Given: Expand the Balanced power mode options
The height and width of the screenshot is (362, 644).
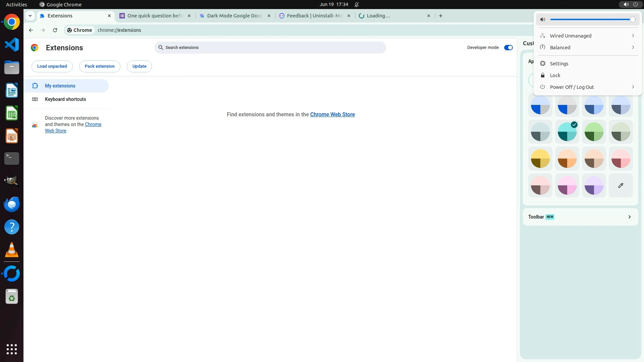Looking at the screenshot, I should pos(633,48).
